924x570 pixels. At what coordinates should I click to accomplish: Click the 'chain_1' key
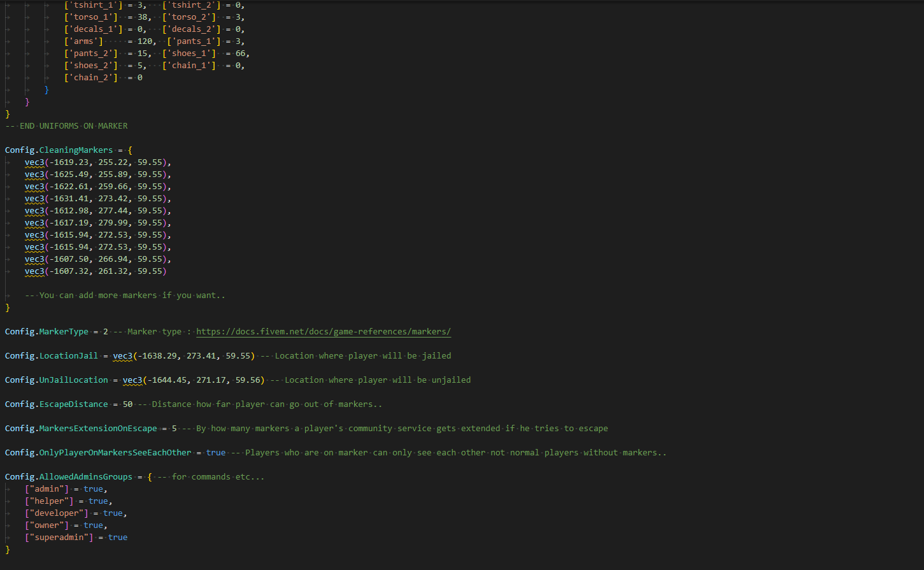point(189,66)
